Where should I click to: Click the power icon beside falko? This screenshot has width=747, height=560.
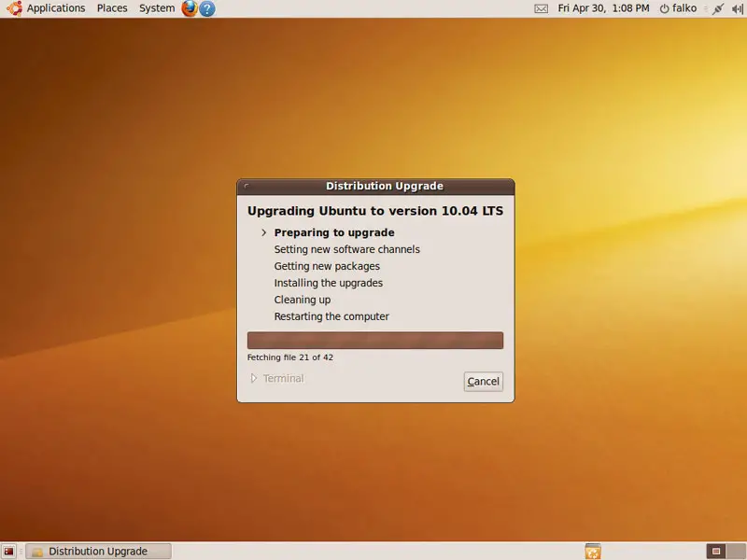664,8
